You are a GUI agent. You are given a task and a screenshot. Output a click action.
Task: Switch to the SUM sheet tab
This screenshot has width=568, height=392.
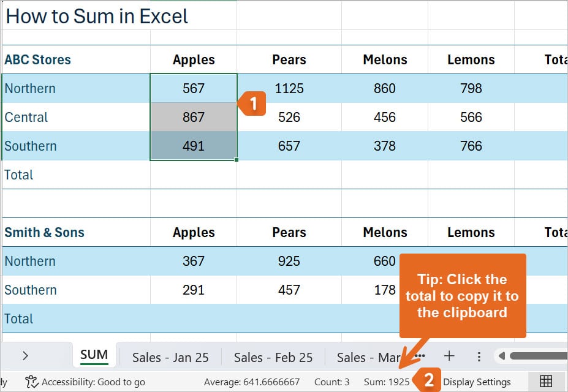(x=94, y=355)
